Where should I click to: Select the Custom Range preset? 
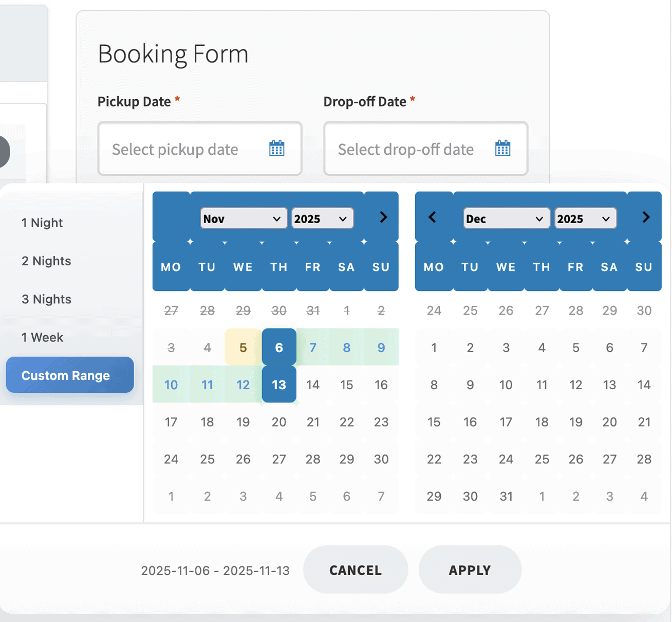tap(69, 375)
